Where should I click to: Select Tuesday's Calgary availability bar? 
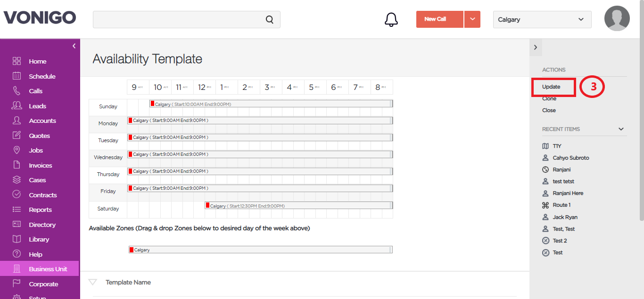click(260, 137)
